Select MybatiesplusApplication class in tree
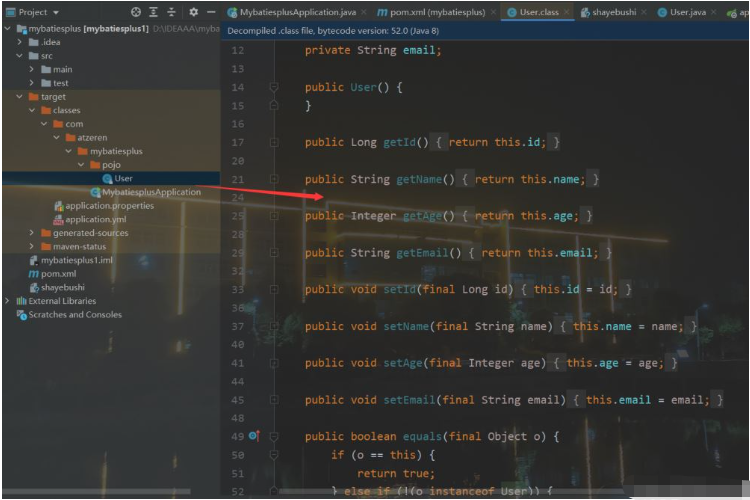Screen dimensions: 750x500 (x=150, y=192)
